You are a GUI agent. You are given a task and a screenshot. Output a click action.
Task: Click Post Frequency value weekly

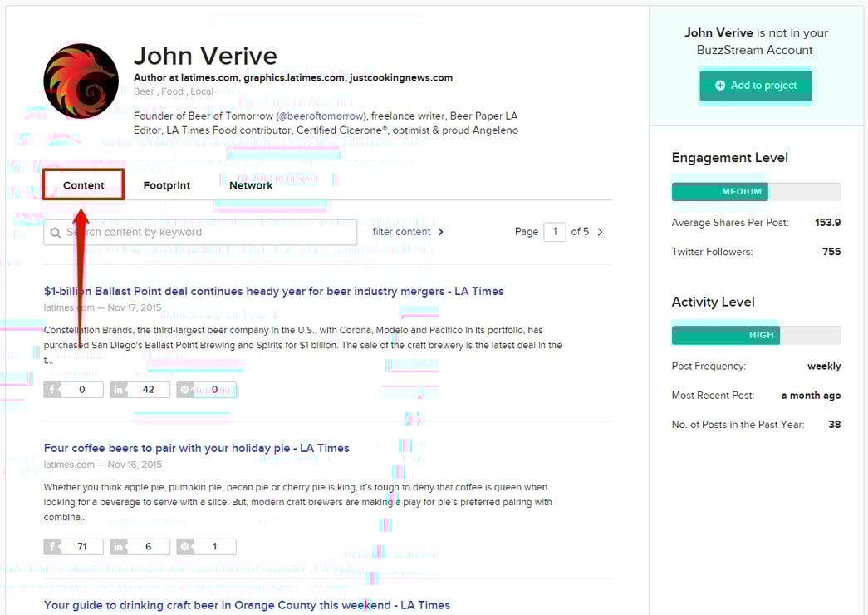824,366
